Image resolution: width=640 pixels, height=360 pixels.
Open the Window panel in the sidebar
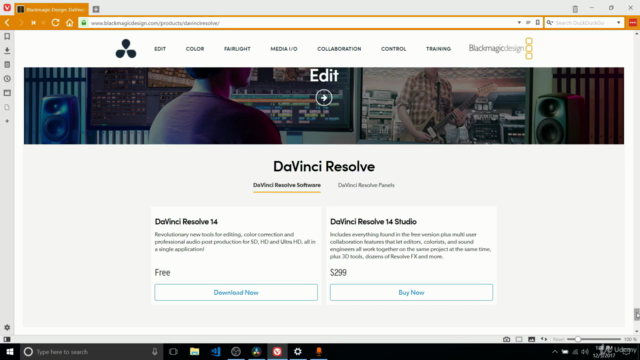(x=7, y=93)
